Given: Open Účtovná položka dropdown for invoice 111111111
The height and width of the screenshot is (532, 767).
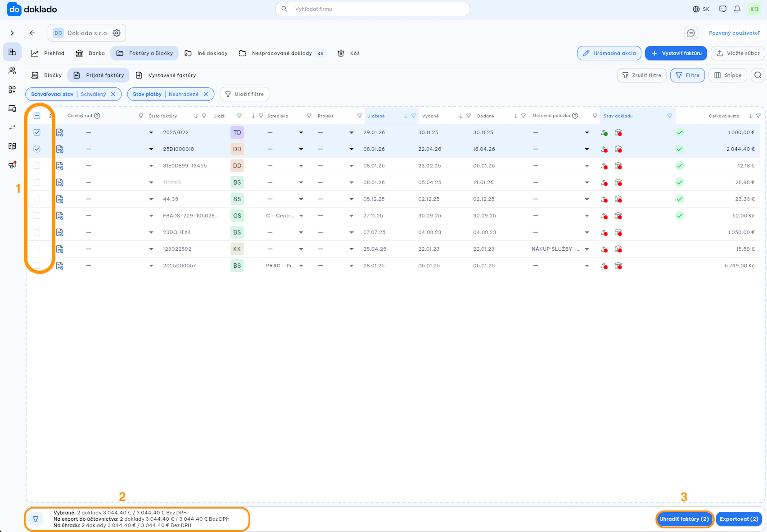Looking at the screenshot, I should pyautogui.click(x=587, y=183).
